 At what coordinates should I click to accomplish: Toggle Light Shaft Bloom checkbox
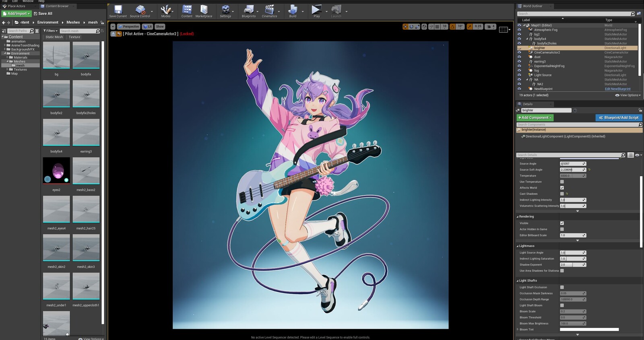(562, 305)
